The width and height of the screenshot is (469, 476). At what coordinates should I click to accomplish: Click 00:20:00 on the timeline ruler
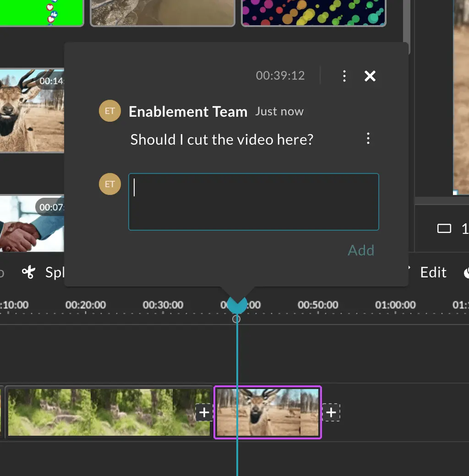[86, 305]
